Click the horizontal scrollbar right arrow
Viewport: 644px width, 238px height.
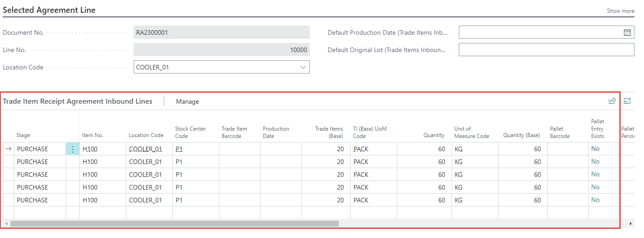pos(631,224)
